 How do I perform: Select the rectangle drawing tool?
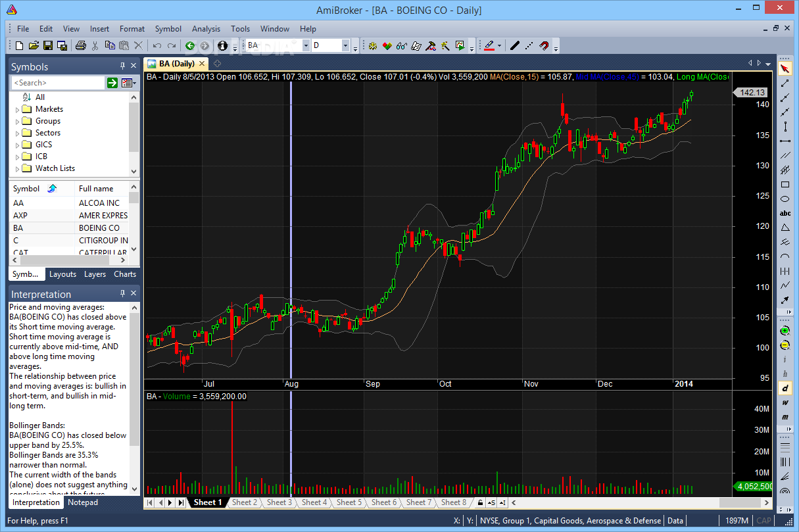coord(785,184)
